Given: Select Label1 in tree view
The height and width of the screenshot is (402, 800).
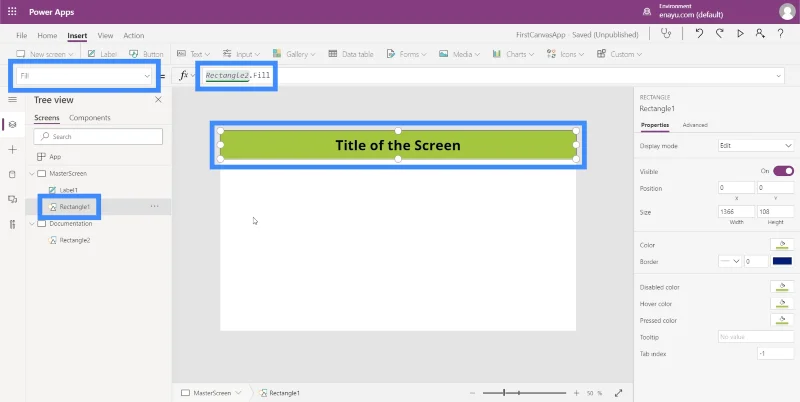Looking at the screenshot, I should tap(68, 190).
